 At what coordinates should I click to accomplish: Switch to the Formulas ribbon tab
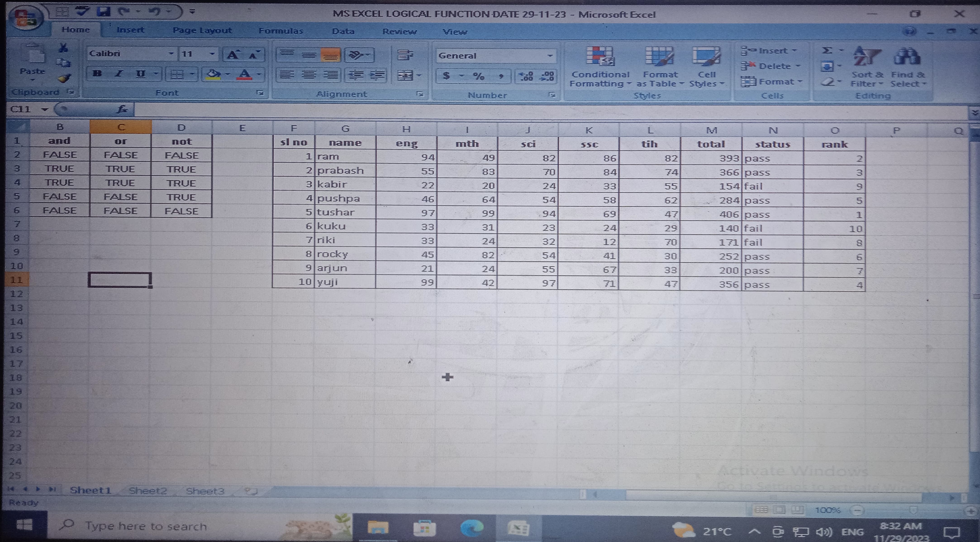point(281,31)
